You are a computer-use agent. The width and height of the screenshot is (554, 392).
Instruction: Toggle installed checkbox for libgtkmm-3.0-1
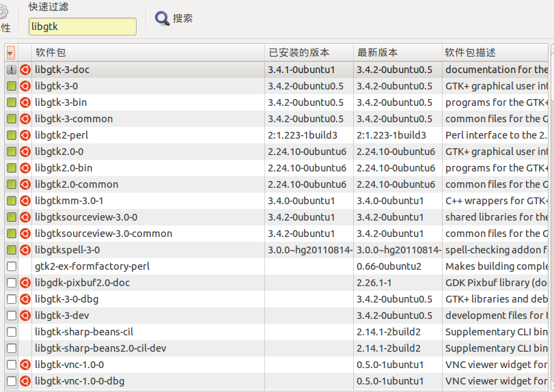pyautogui.click(x=12, y=201)
